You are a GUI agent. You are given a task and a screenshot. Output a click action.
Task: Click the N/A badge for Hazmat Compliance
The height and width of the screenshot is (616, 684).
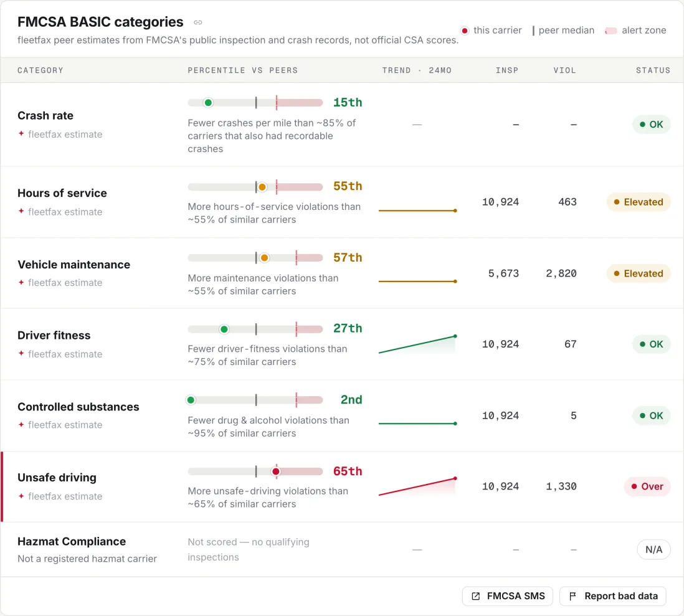point(653,550)
